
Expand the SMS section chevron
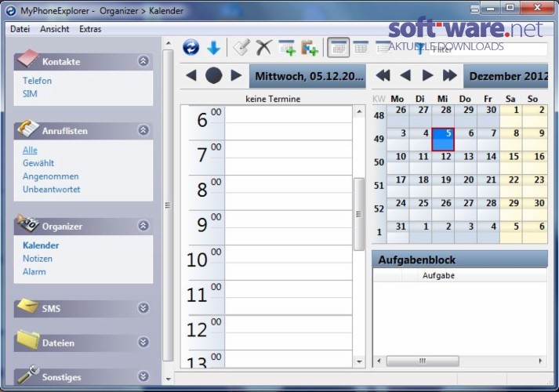pyautogui.click(x=143, y=308)
